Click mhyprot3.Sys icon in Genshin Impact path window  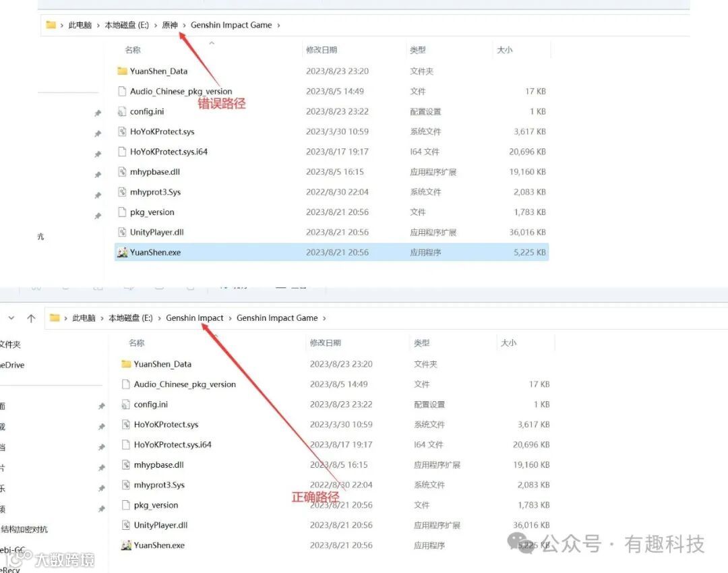pos(126,485)
